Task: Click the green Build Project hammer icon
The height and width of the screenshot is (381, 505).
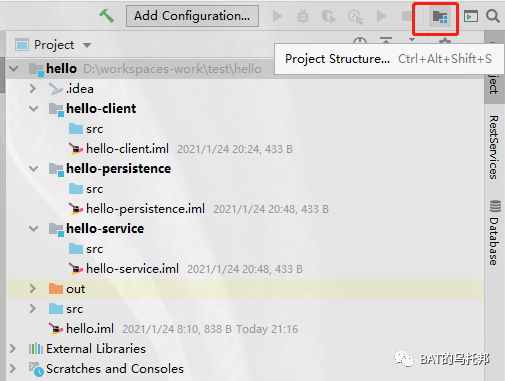Action: coord(107,16)
